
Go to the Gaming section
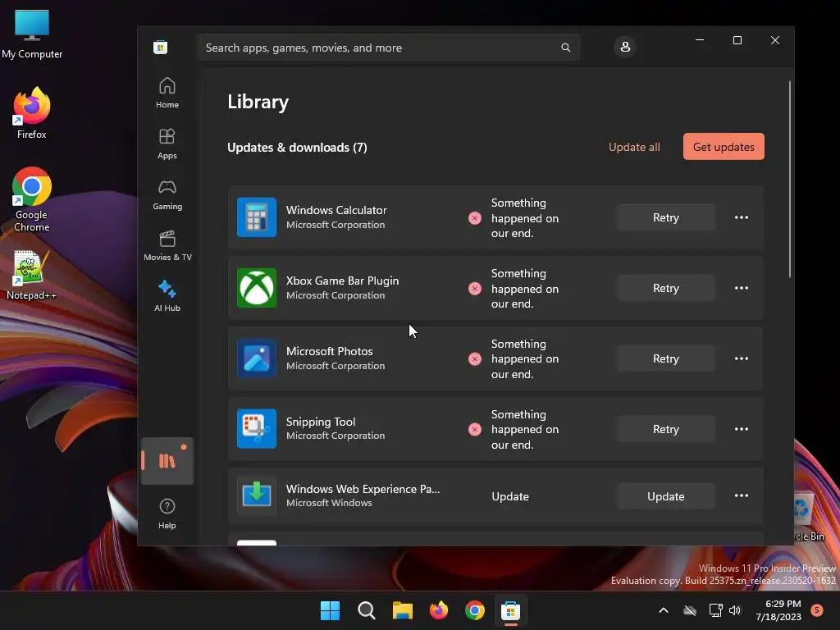point(167,195)
